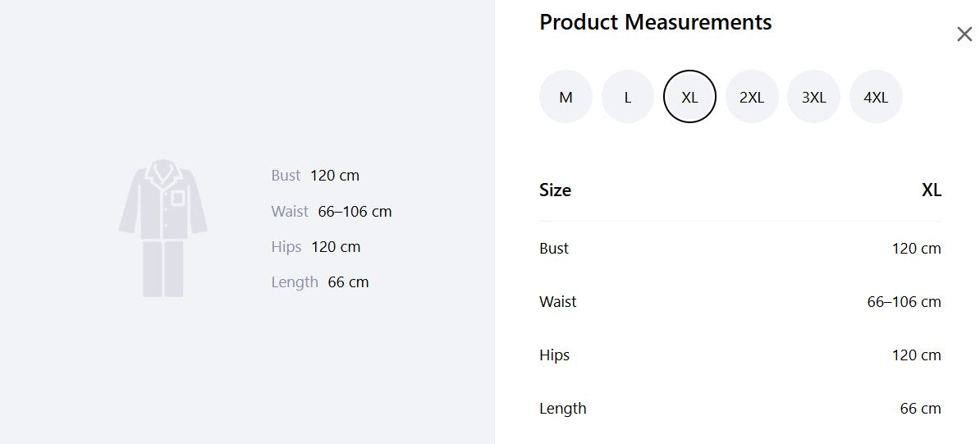This screenshot has width=980, height=444.
Task: Pick size 4XL
Action: pyautogui.click(x=876, y=97)
